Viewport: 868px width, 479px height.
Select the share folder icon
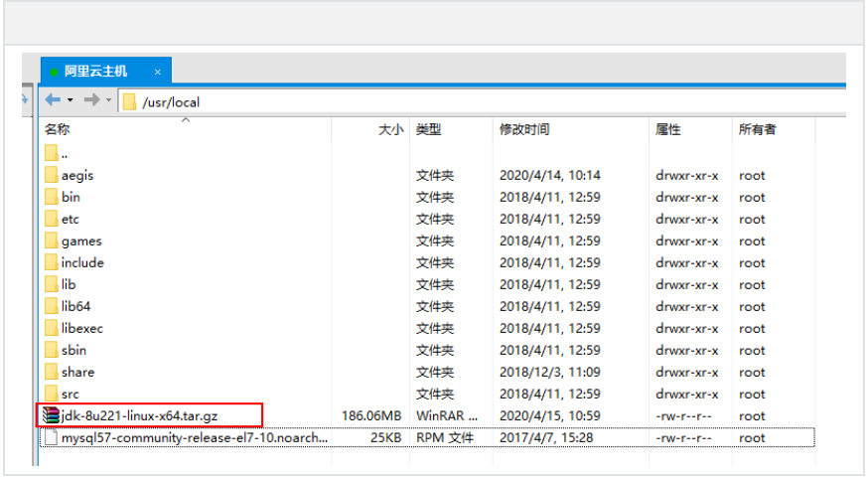52,372
